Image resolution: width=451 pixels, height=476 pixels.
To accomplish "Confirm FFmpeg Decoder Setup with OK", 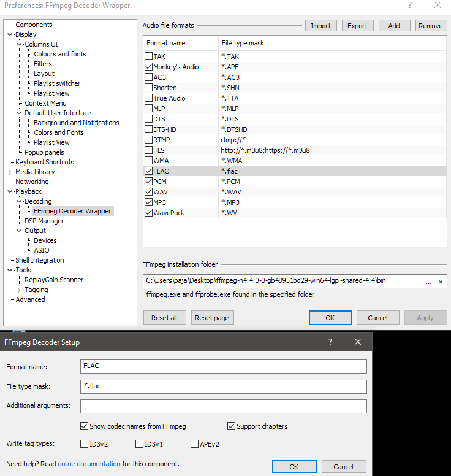I will 294,467.
